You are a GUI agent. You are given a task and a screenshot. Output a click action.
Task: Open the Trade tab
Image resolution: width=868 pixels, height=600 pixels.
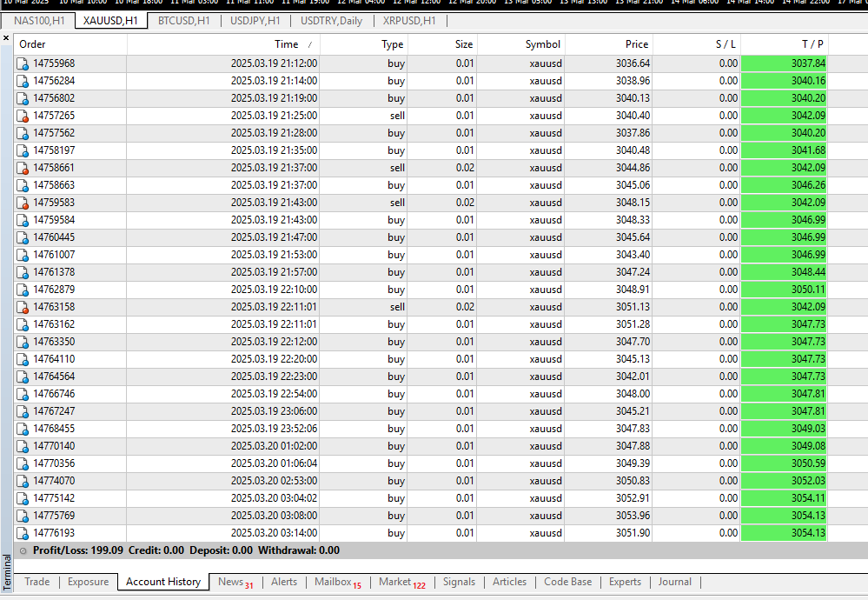pos(37,582)
